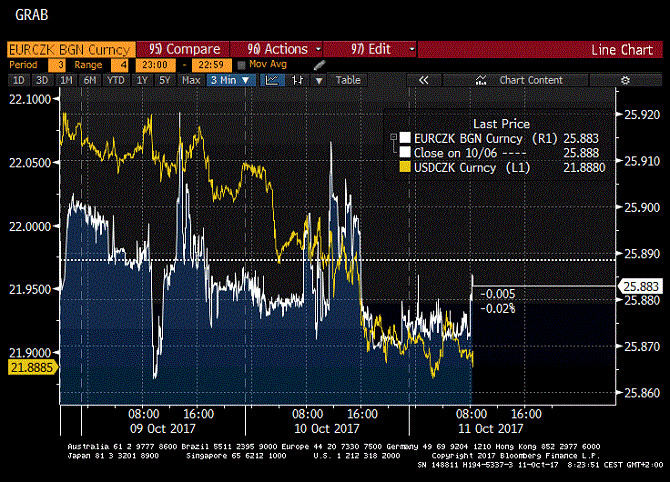The height and width of the screenshot is (482, 670).
Task: Click the pencil annotate icon
Action: [319, 65]
